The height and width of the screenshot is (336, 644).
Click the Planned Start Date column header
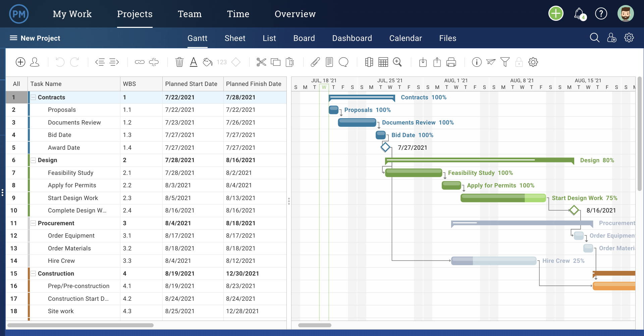point(193,84)
